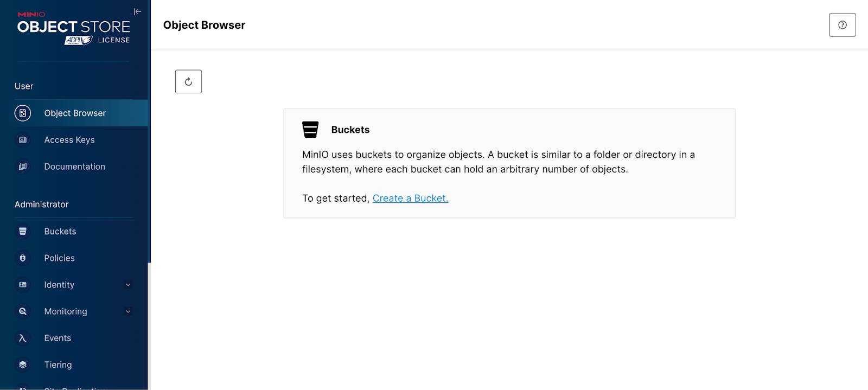Click the Access Keys sidebar icon

[x=23, y=140]
